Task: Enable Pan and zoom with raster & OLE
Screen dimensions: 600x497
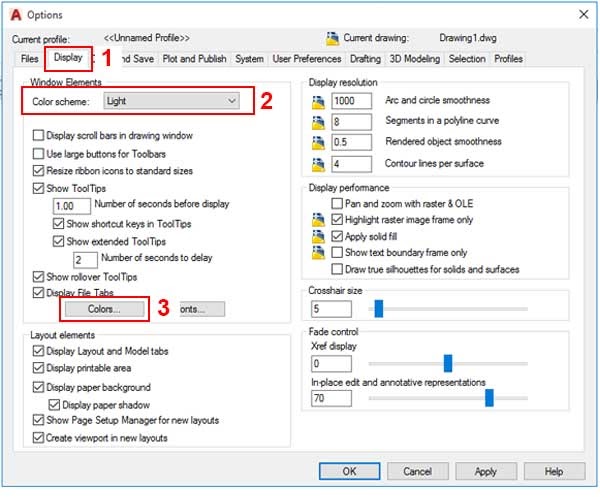Action: point(337,203)
